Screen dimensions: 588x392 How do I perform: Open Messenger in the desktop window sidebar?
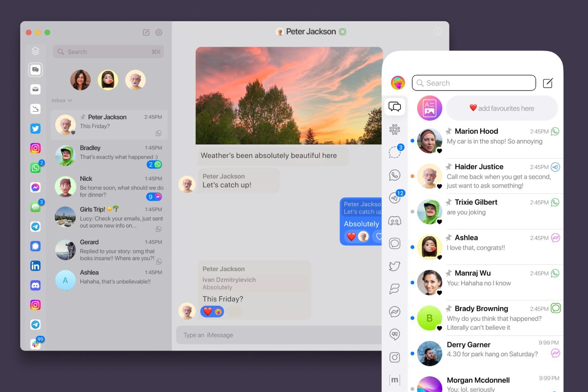pyautogui.click(x=35, y=187)
